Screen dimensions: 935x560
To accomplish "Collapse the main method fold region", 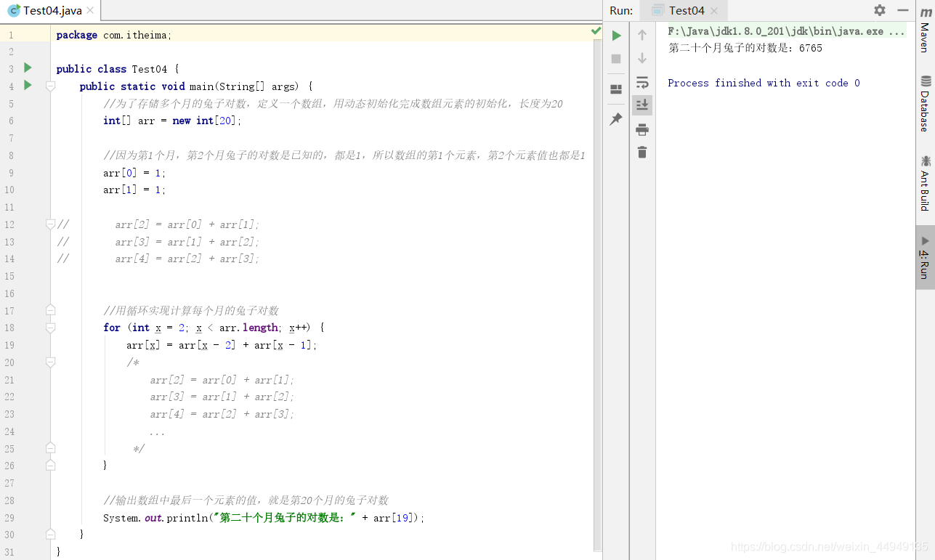I will (49, 86).
